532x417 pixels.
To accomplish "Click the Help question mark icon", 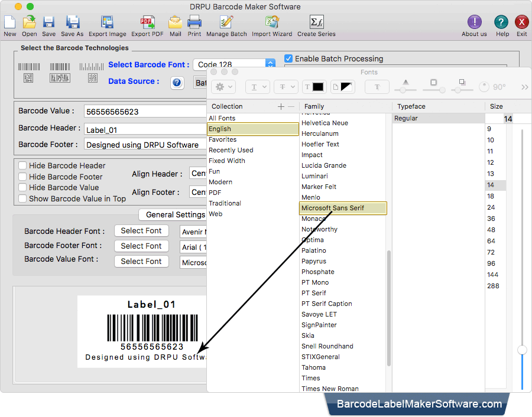I will click(501, 22).
